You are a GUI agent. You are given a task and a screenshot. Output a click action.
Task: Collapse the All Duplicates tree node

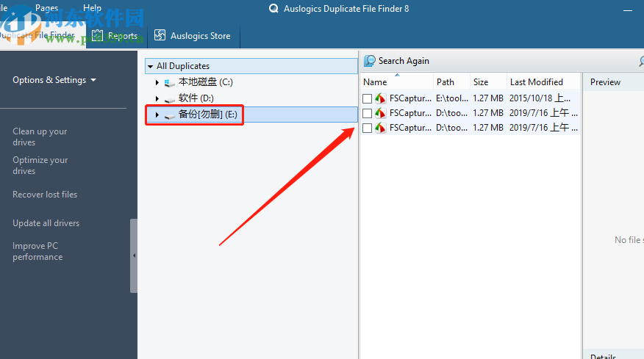[150, 66]
